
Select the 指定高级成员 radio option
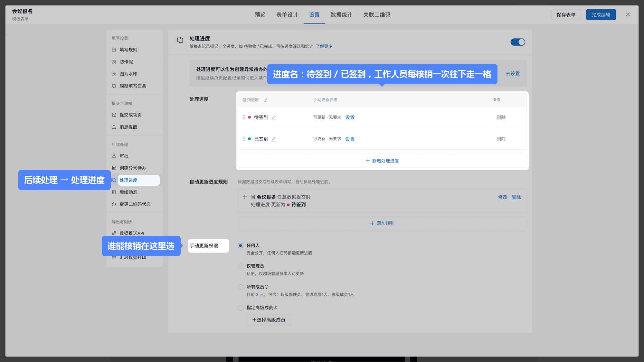pyautogui.click(x=240, y=308)
